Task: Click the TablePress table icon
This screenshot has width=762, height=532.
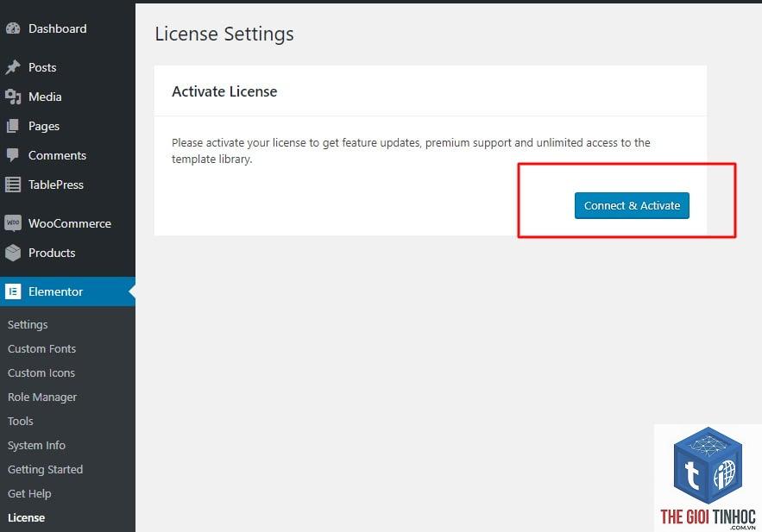Action: click(x=13, y=185)
